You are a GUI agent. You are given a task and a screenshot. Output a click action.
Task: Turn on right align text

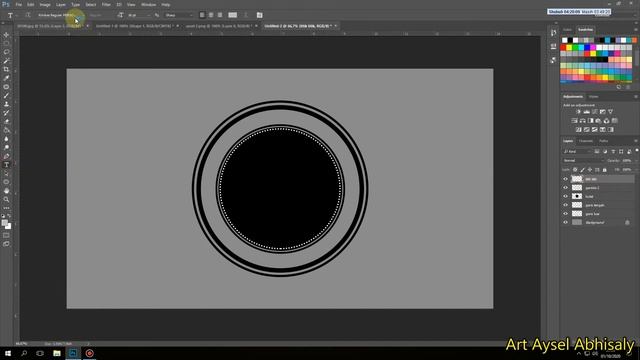click(x=220, y=15)
